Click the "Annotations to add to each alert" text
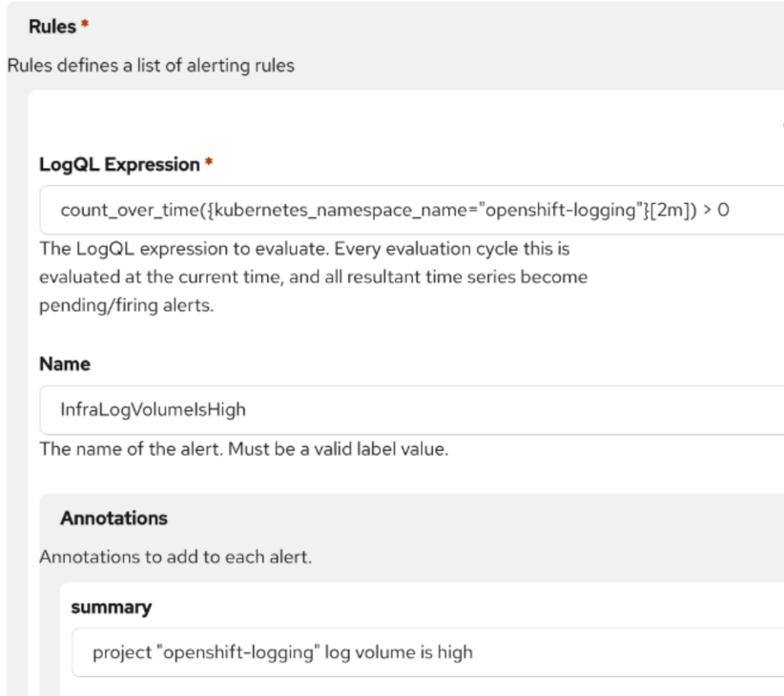 175,556
